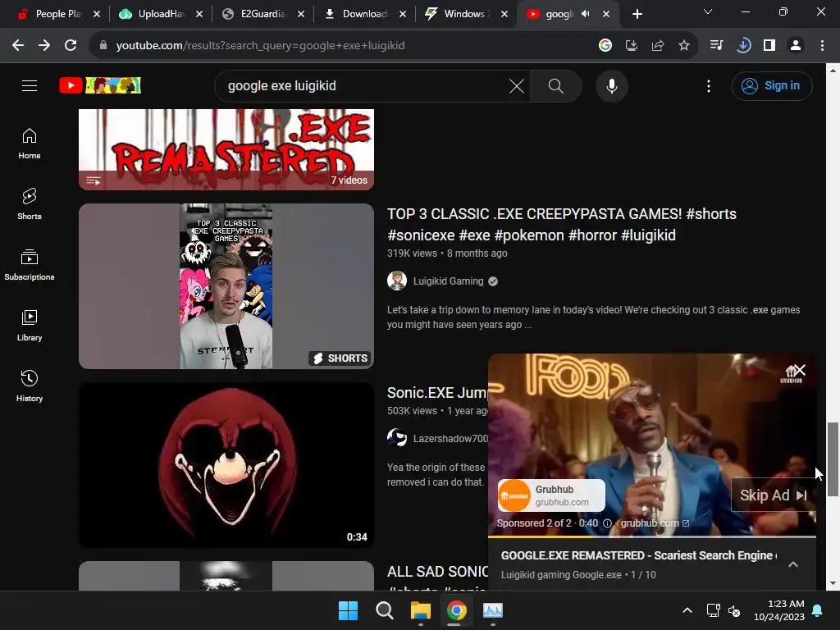Open Google icon in address bar

(x=605, y=46)
